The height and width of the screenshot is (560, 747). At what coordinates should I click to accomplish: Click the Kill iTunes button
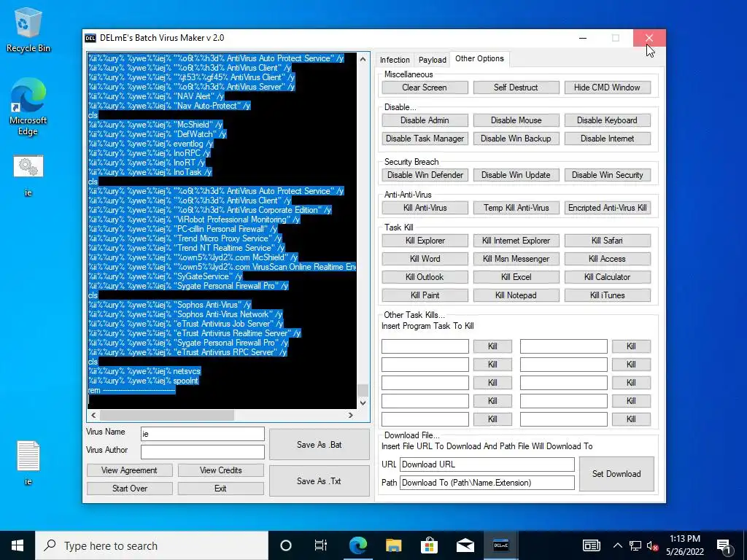point(607,295)
